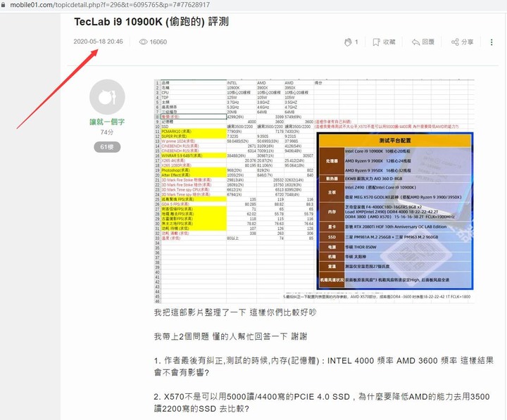Click the clap like icon
Image resolution: width=507 pixels, height=420 pixels.
348,42
